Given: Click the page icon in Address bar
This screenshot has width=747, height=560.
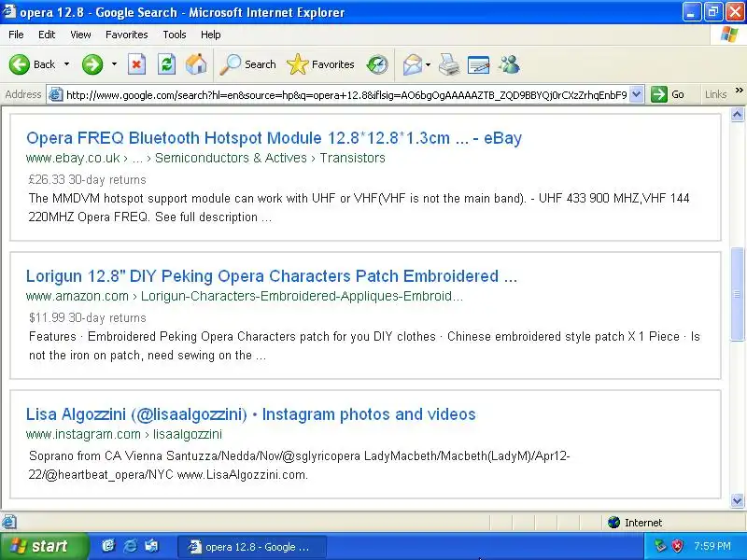Looking at the screenshot, I should point(56,95).
